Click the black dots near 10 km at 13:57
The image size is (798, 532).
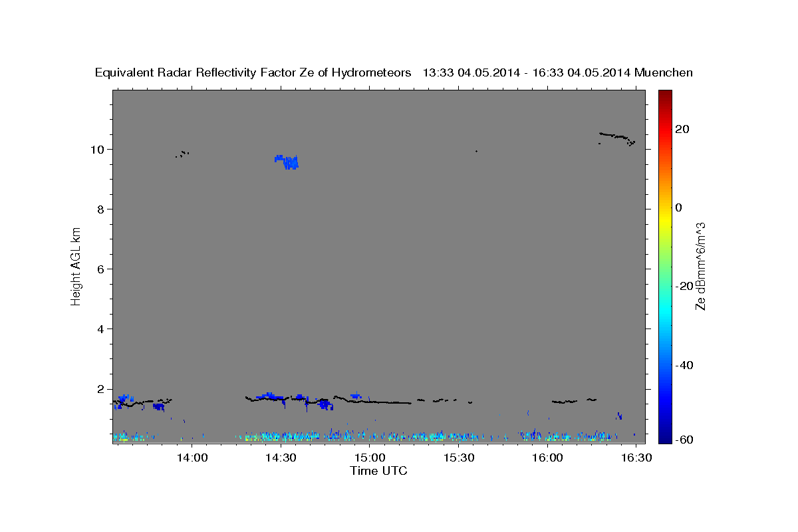[182, 154]
